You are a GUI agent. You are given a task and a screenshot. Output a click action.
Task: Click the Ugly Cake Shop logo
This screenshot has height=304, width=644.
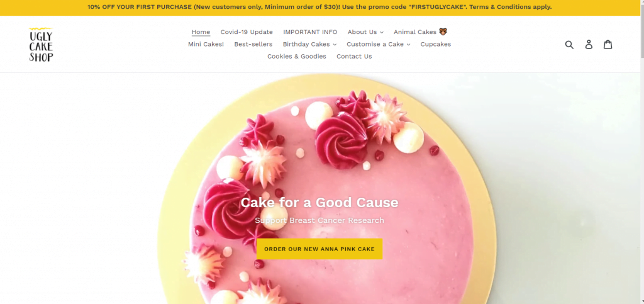point(41,44)
